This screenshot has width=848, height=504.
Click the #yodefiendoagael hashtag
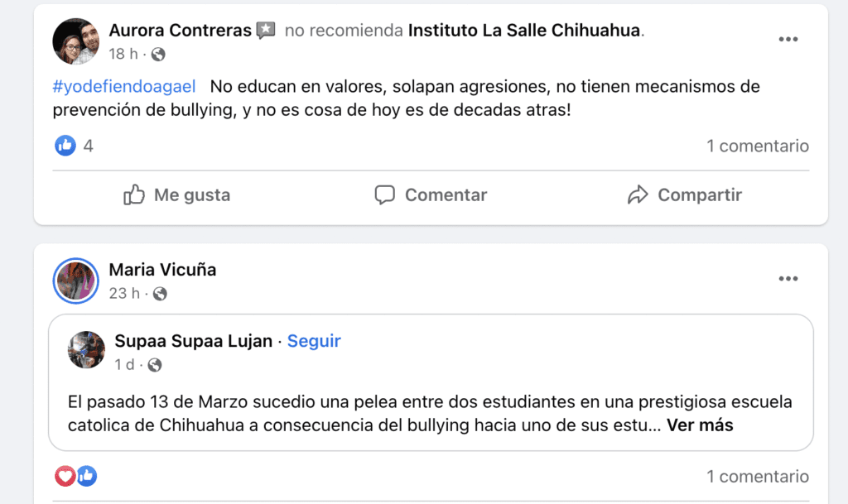[x=126, y=86]
